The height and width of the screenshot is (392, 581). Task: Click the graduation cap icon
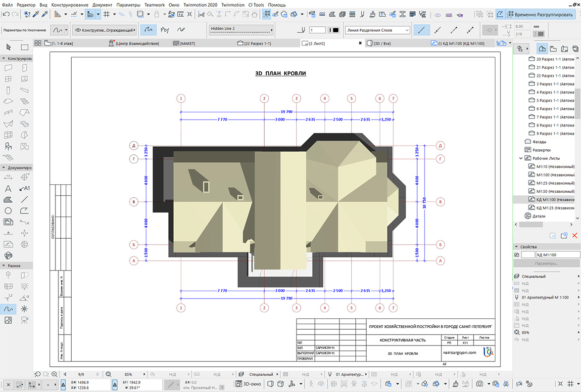[x=460, y=15]
